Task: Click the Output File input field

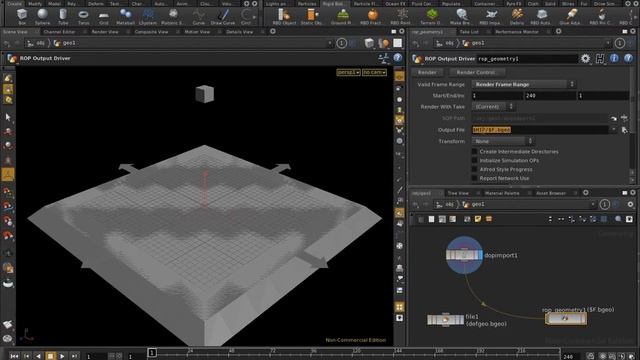Action: pyautogui.click(x=540, y=130)
